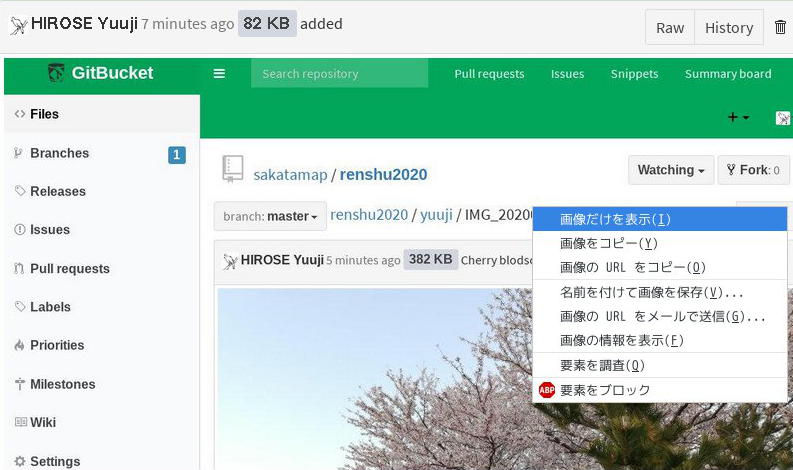The image size is (793, 470).
Task: Open Branches in the sidebar
Action: (59, 153)
